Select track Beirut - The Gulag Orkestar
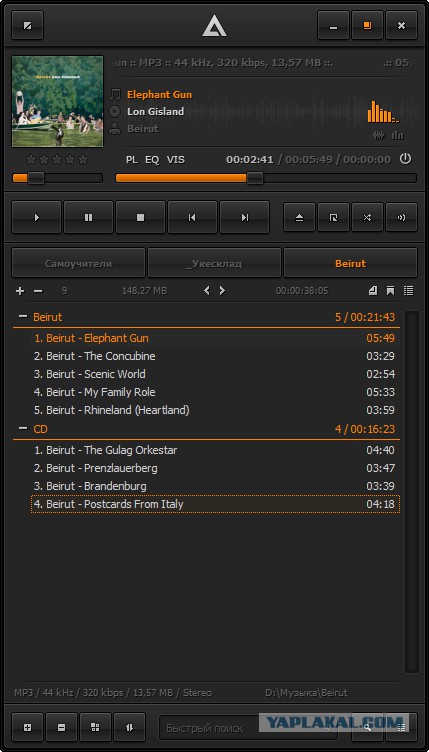This screenshot has height=752, width=429. click(215, 450)
